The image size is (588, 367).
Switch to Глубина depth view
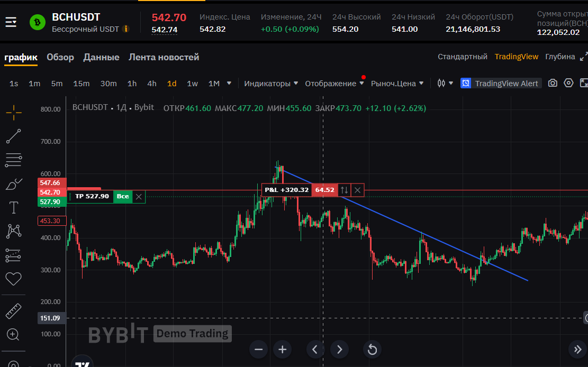pyautogui.click(x=560, y=57)
